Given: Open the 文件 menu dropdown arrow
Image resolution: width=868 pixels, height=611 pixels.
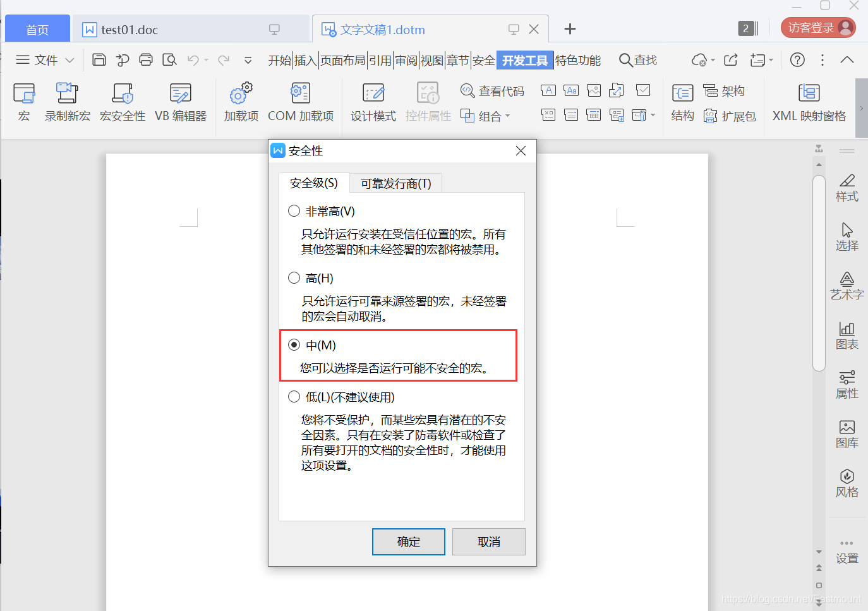Looking at the screenshot, I should click(69, 59).
